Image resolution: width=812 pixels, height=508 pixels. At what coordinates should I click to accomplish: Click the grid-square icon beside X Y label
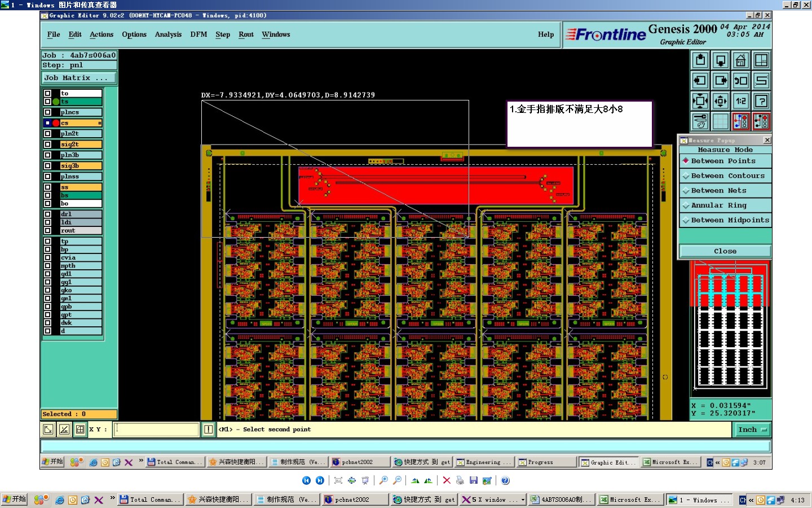tap(80, 430)
